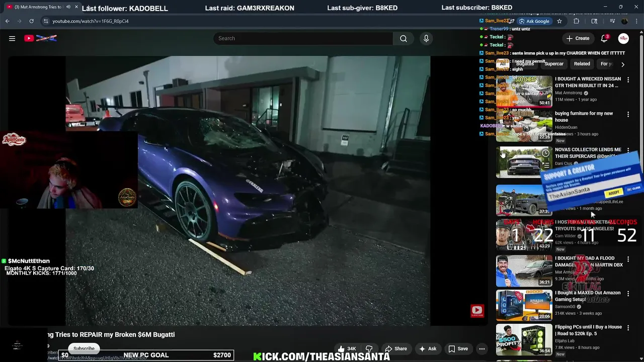Select the All filter chip
The height and width of the screenshot is (362, 644).
503,64
